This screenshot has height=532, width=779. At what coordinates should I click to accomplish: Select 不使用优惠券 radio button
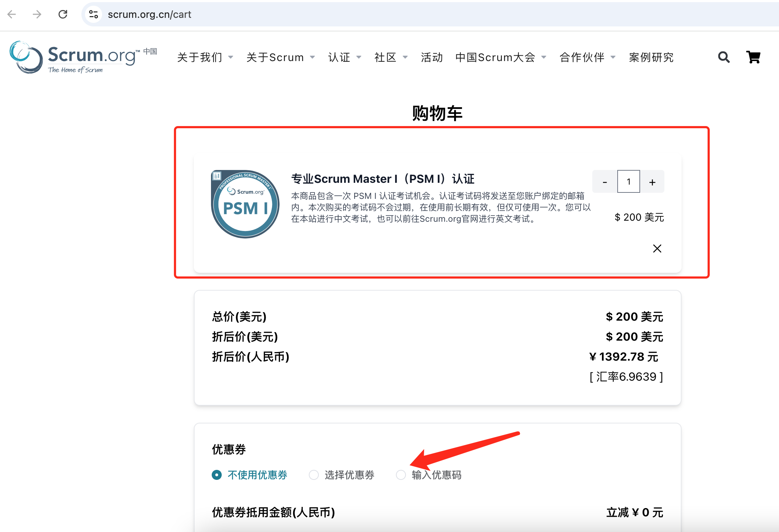pos(217,475)
